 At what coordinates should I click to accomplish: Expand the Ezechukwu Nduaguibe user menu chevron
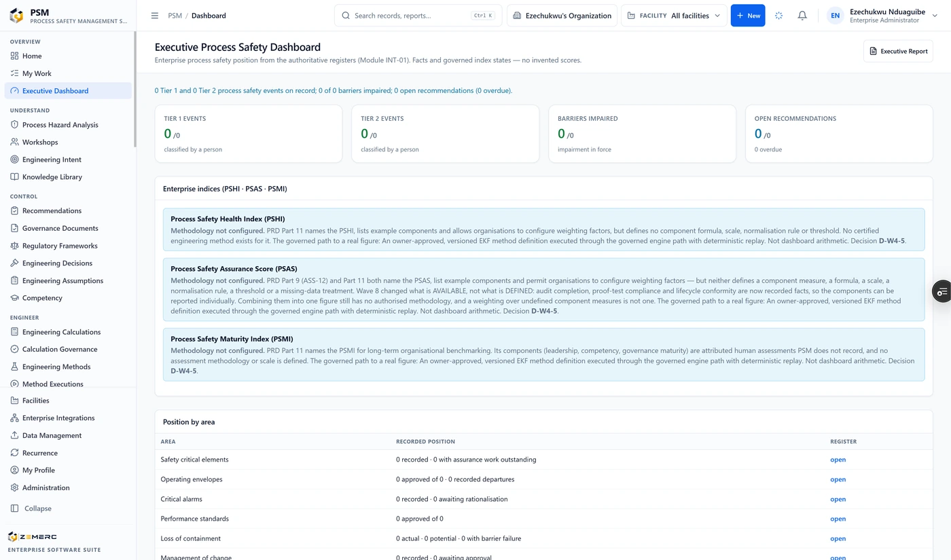(935, 16)
